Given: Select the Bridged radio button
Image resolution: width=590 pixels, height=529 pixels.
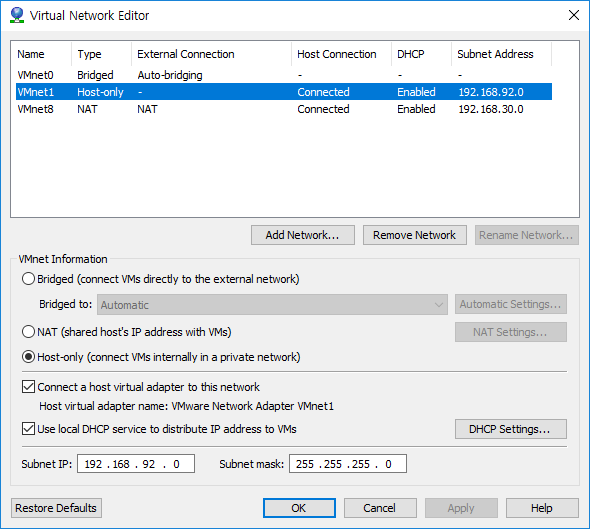Looking at the screenshot, I should click(x=29, y=279).
